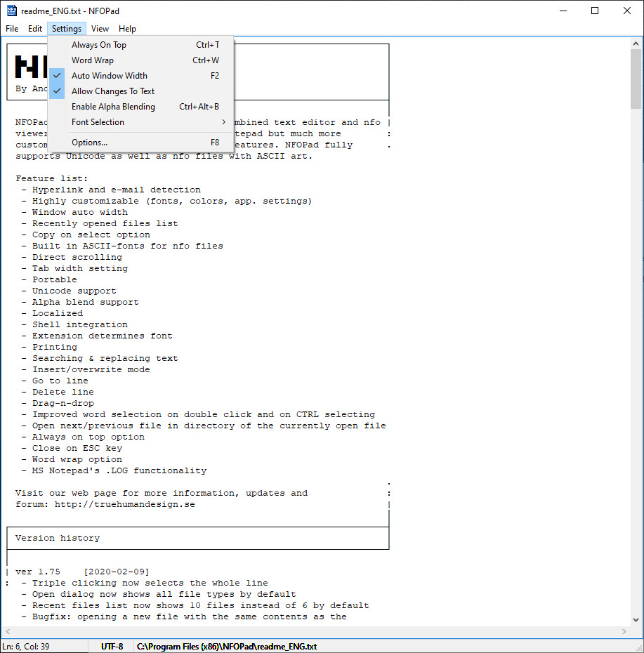This screenshot has height=653, width=644.
Task: Disable Allow Changes To Text
Action: tap(140, 91)
